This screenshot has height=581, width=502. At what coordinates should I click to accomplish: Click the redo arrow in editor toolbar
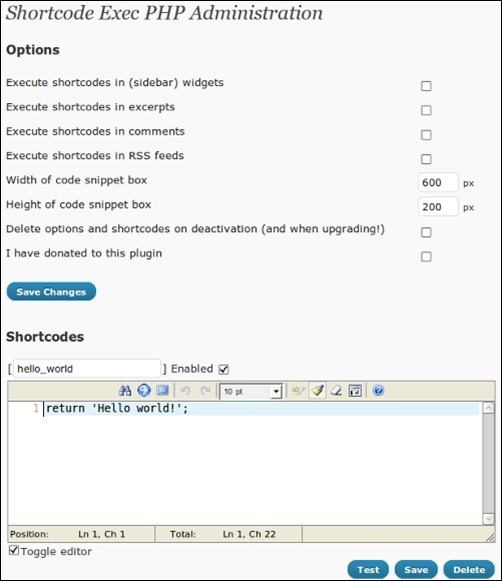click(205, 391)
